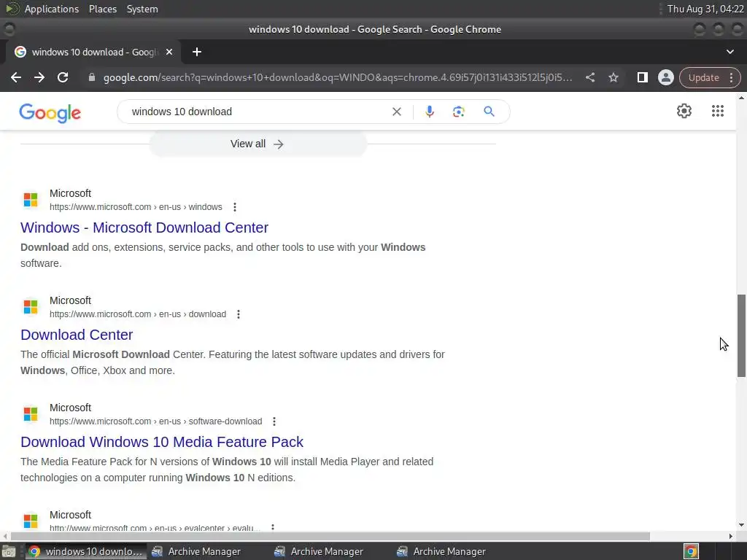The height and width of the screenshot is (560, 747).
Task: Open options for evalcenter result
Action: point(273,528)
